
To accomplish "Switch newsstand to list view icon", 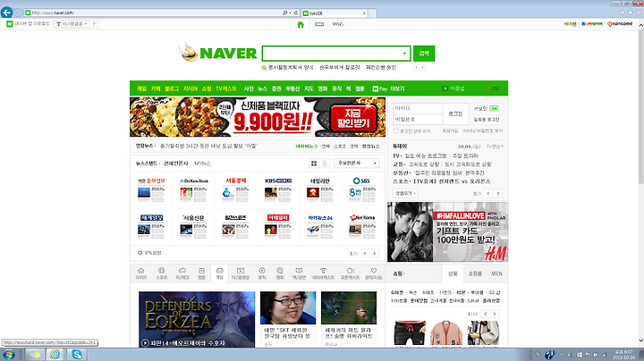I will tap(325, 164).
